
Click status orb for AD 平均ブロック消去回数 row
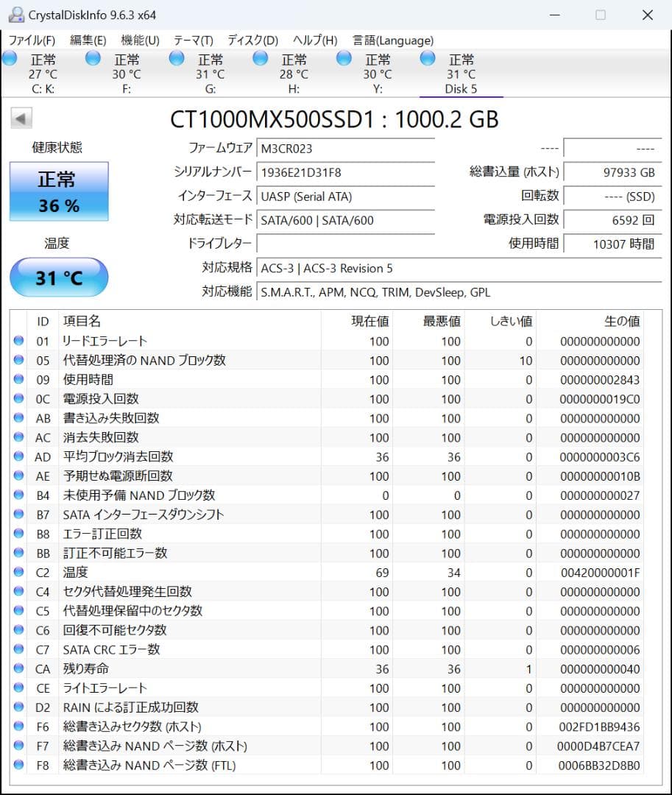coord(18,456)
